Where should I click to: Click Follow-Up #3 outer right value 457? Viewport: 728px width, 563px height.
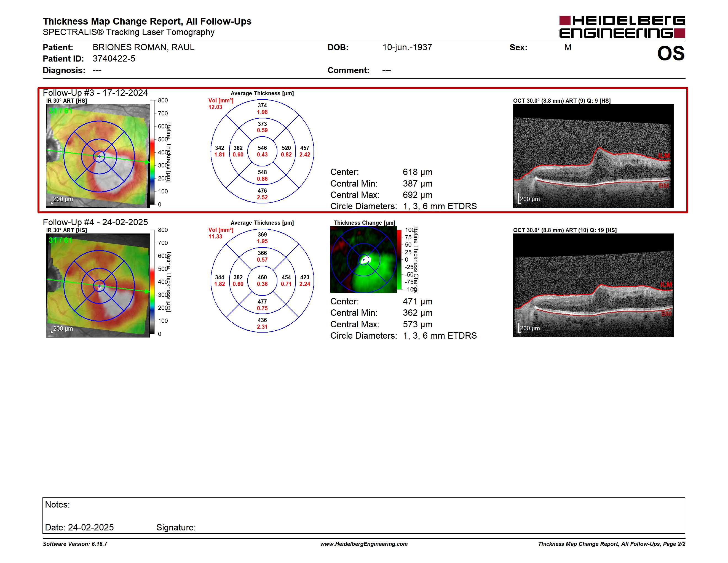pyautogui.click(x=305, y=148)
